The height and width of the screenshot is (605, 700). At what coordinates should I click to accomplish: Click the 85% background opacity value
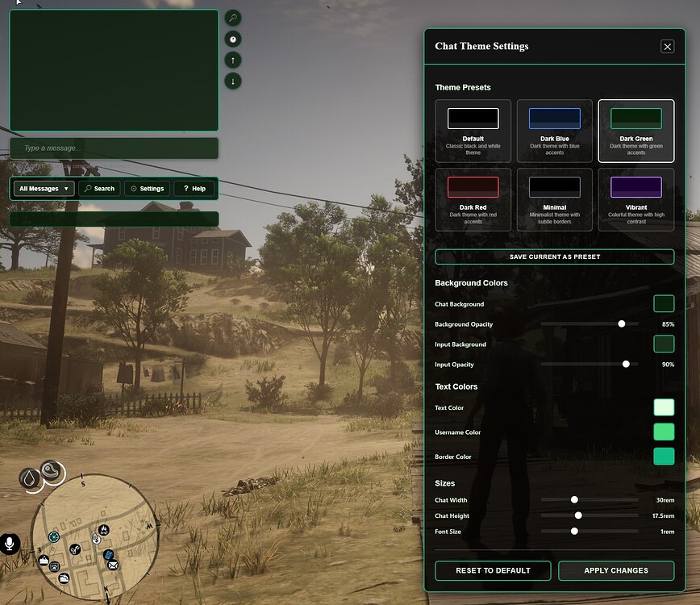pos(668,324)
